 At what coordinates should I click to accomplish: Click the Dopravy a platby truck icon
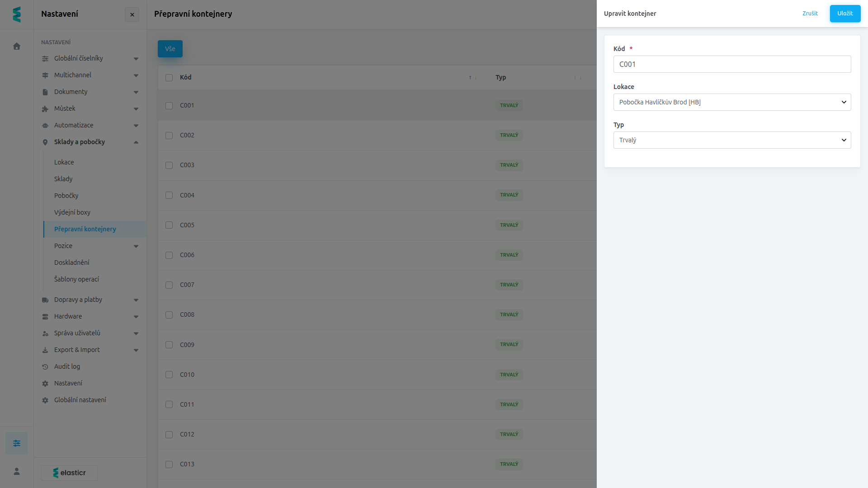click(45, 300)
